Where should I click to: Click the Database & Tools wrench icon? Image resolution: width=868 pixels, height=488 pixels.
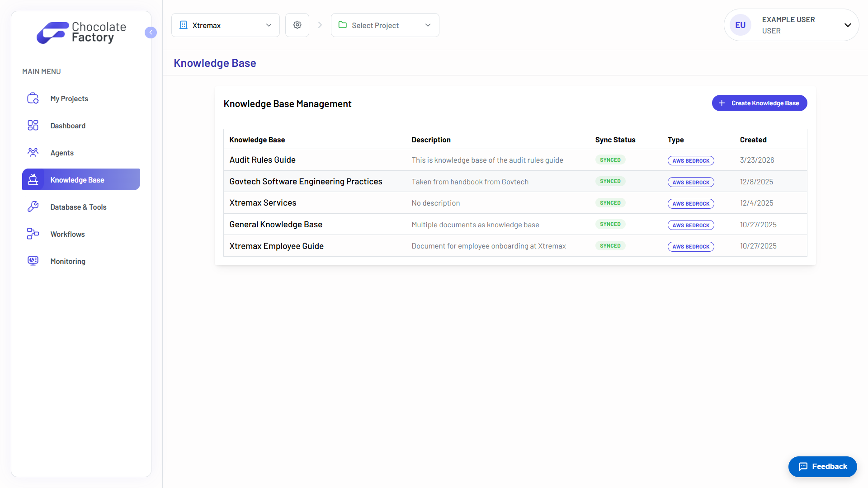[33, 207]
